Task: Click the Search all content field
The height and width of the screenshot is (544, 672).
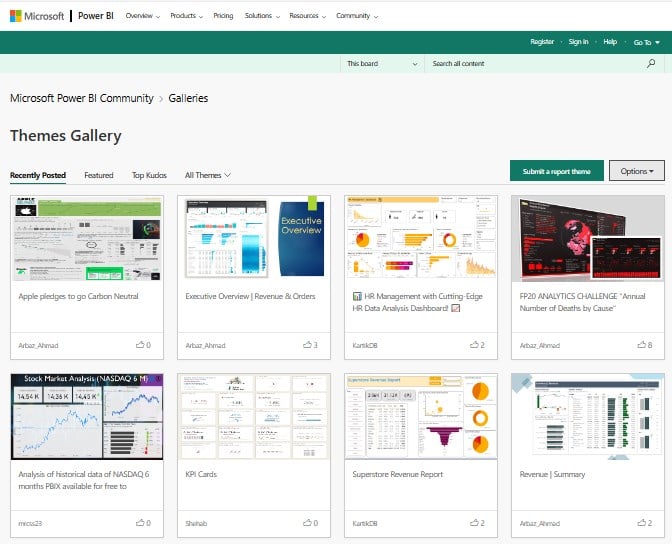Action: pos(536,63)
